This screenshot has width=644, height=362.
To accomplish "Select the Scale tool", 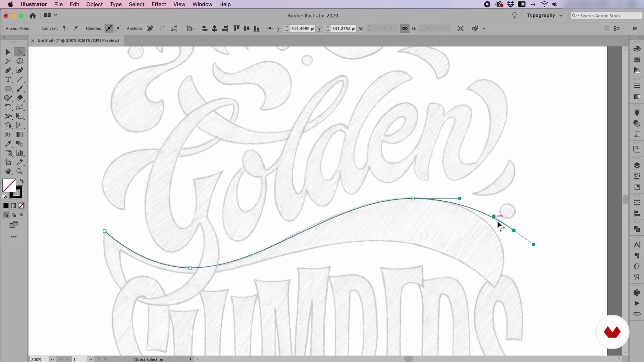I will pos(19,107).
